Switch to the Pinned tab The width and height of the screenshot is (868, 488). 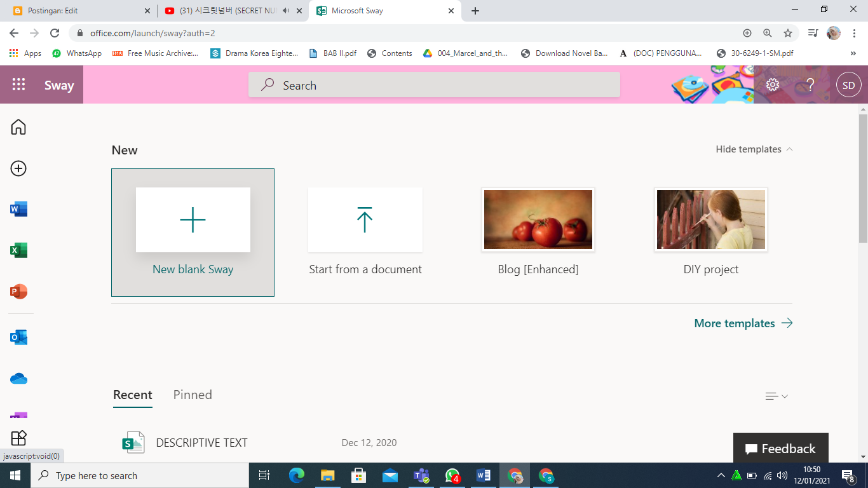click(193, 395)
